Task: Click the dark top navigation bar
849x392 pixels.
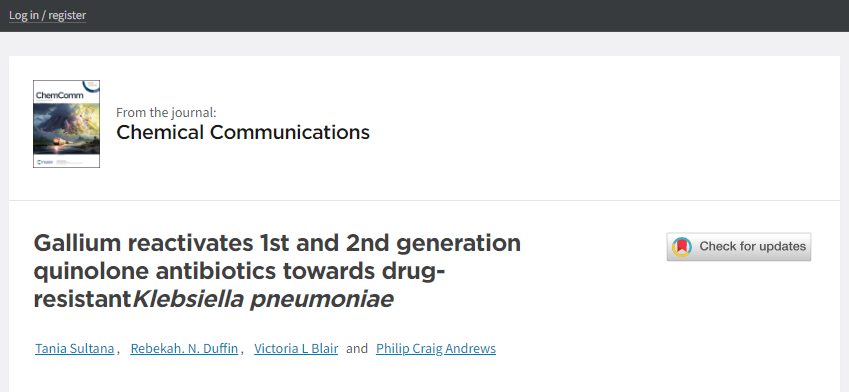Action: [x=424, y=16]
